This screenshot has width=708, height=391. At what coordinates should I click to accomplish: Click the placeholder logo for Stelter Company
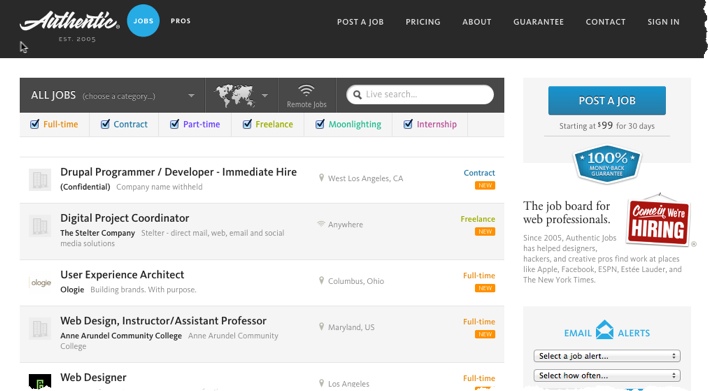[x=40, y=226]
